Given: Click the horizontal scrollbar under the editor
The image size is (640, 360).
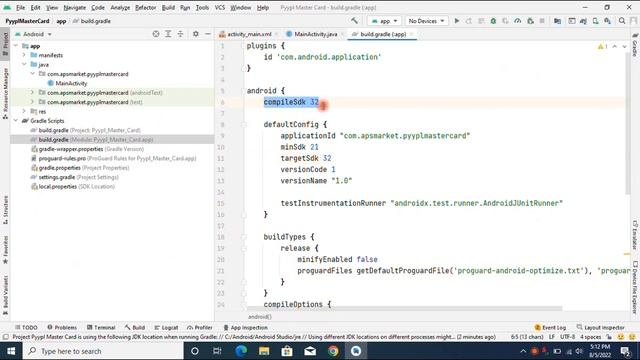Looking at the screenshot, I should point(404,309).
